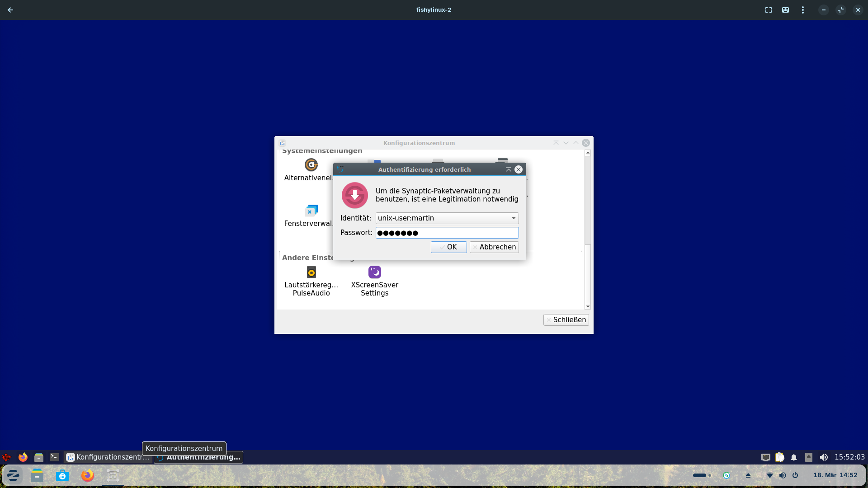Image resolution: width=868 pixels, height=488 pixels.
Task: Click the Zorin start menu icon
Action: 13,475
